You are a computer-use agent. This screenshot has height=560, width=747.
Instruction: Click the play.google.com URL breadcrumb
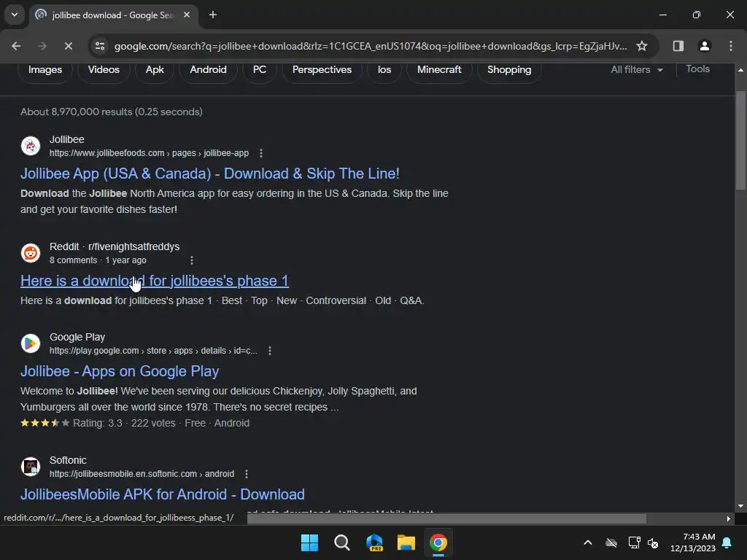coord(153,351)
